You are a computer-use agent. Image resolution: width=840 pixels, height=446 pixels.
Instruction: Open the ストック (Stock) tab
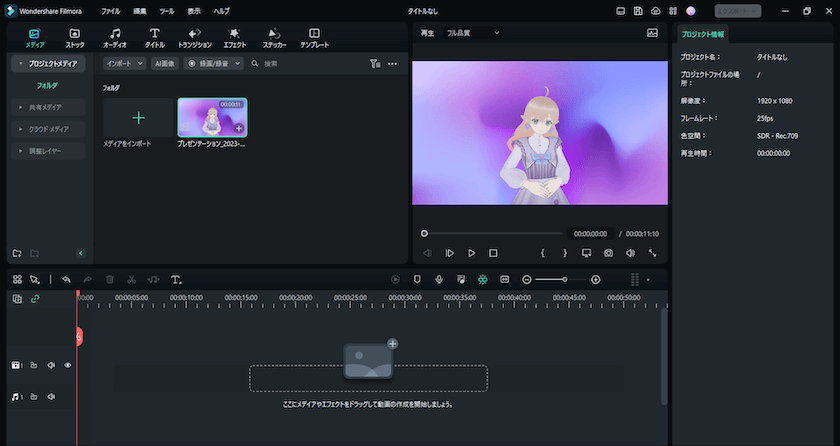coord(75,39)
